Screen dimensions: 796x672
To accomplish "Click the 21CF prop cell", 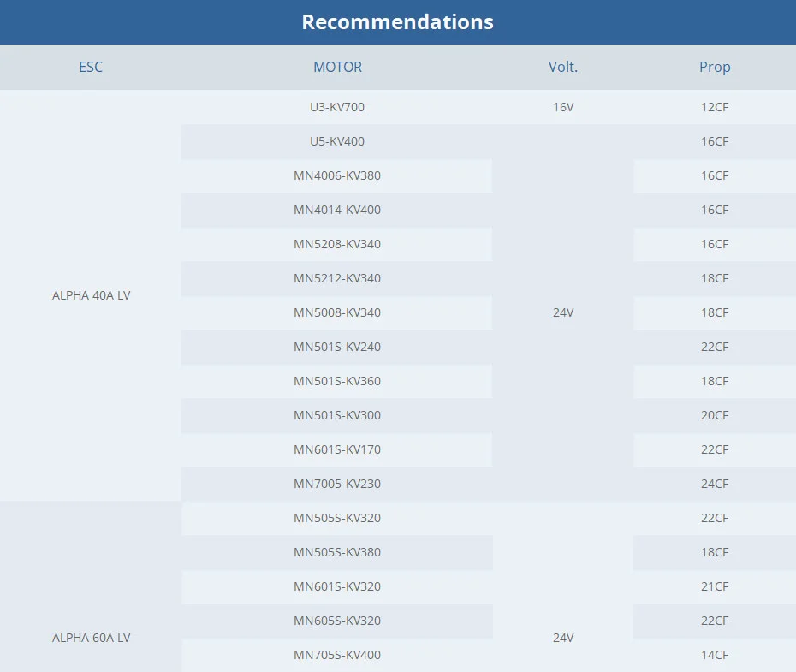I will (715, 586).
